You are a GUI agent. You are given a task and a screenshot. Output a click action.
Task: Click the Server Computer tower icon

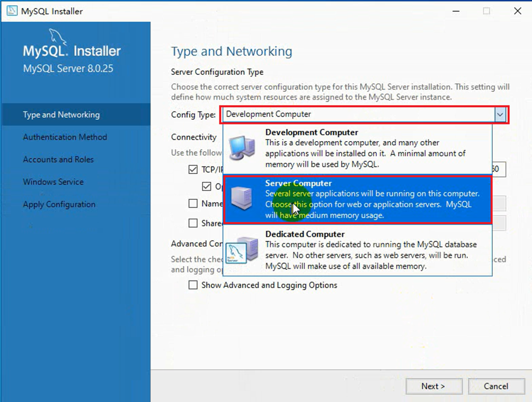242,198
